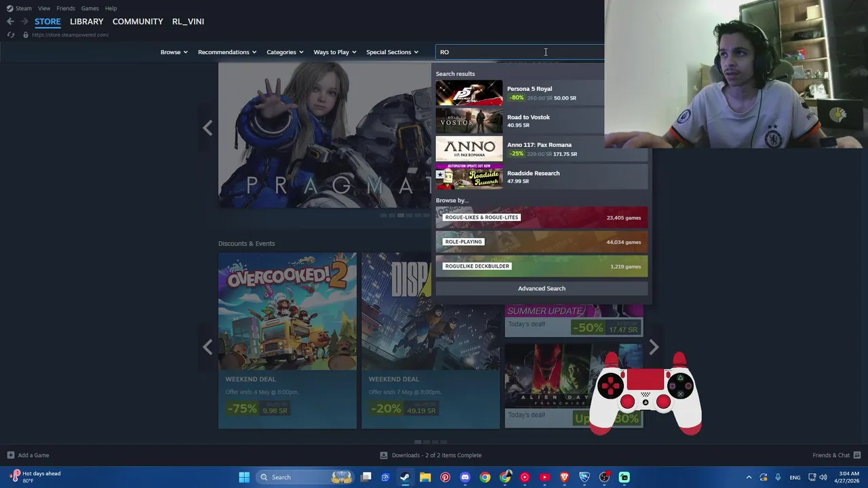Select the Persona 5 Royal search result

(x=542, y=93)
